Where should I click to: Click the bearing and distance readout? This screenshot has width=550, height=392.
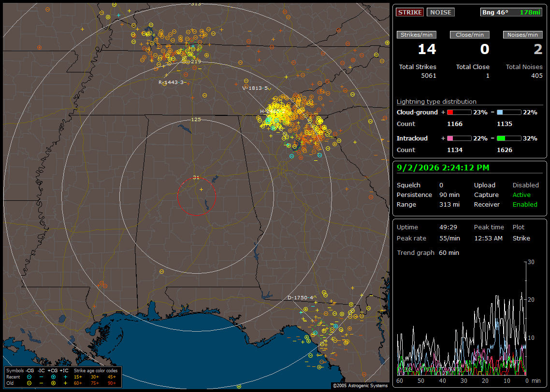(x=511, y=12)
